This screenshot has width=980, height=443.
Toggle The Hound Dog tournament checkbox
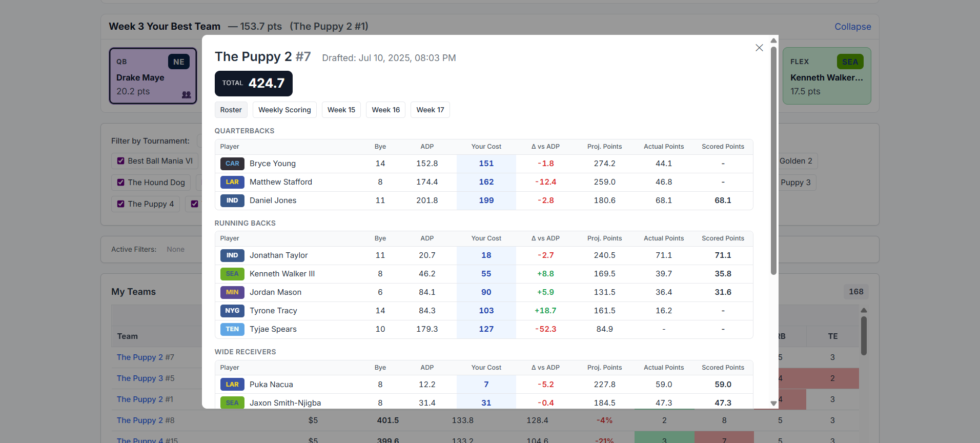point(121,183)
